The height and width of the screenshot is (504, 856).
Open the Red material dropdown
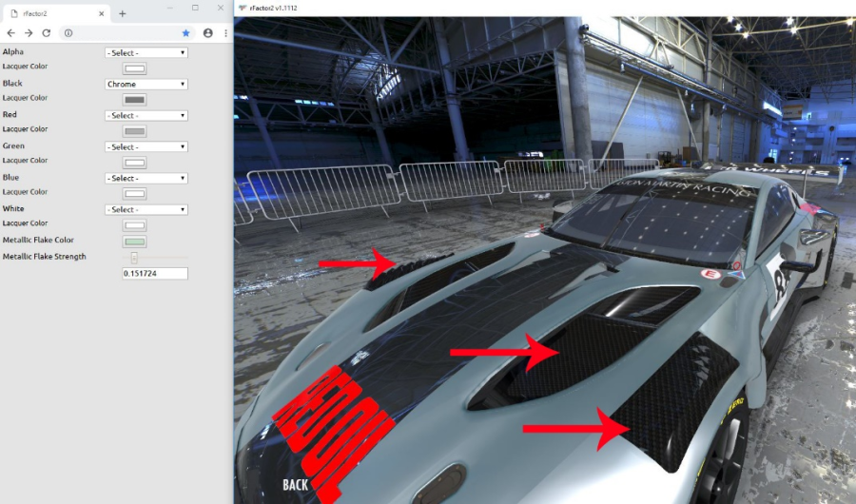click(x=146, y=116)
